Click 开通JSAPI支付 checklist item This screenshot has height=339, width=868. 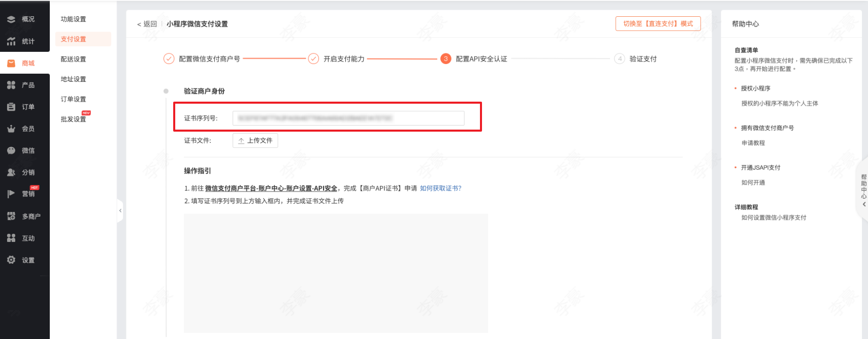tap(761, 168)
